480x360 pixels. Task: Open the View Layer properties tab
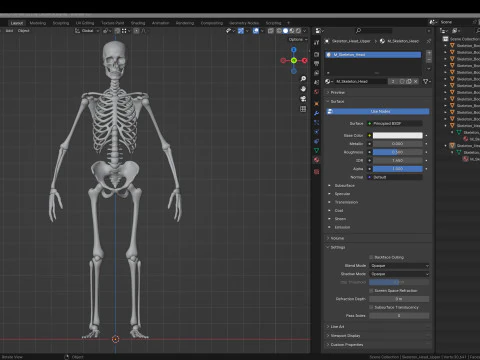(316, 73)
